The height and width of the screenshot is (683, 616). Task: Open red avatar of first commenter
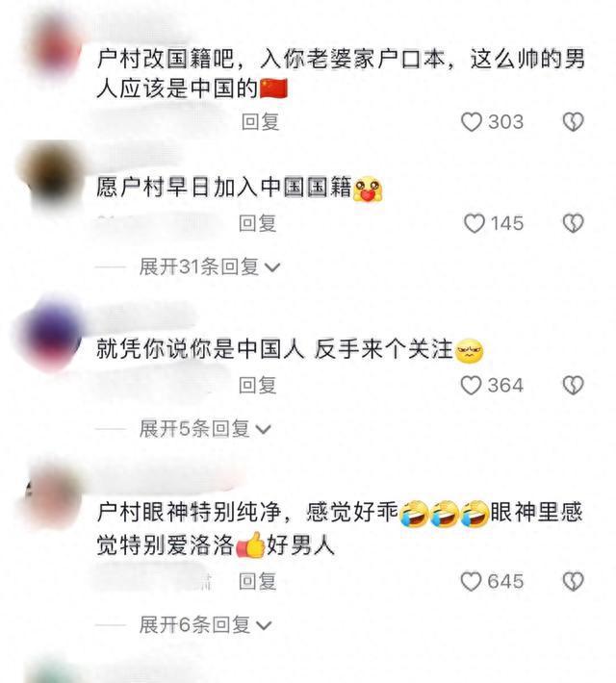tap(55, 50)
